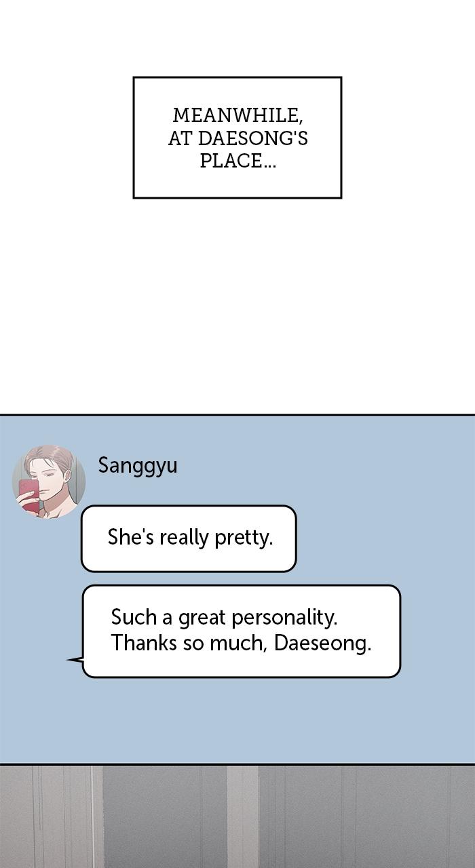Viewport: 475px width, 868px height.
Task: Select the "MEANWHILE, AT DAESONG'S PLACE..." narration box
Action: [237, 138]
